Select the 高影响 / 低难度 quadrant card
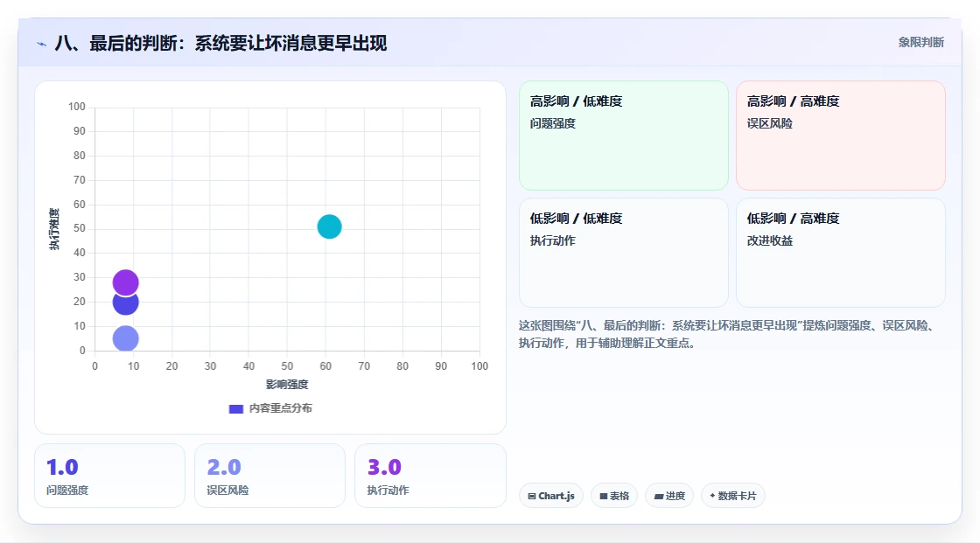 [x=624, y=135]
